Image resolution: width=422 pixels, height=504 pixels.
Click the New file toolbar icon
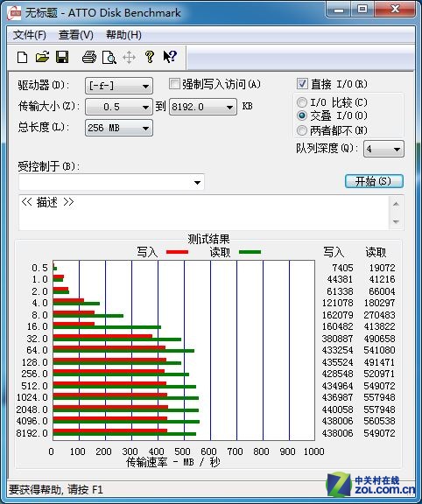(x=22, y=57)
